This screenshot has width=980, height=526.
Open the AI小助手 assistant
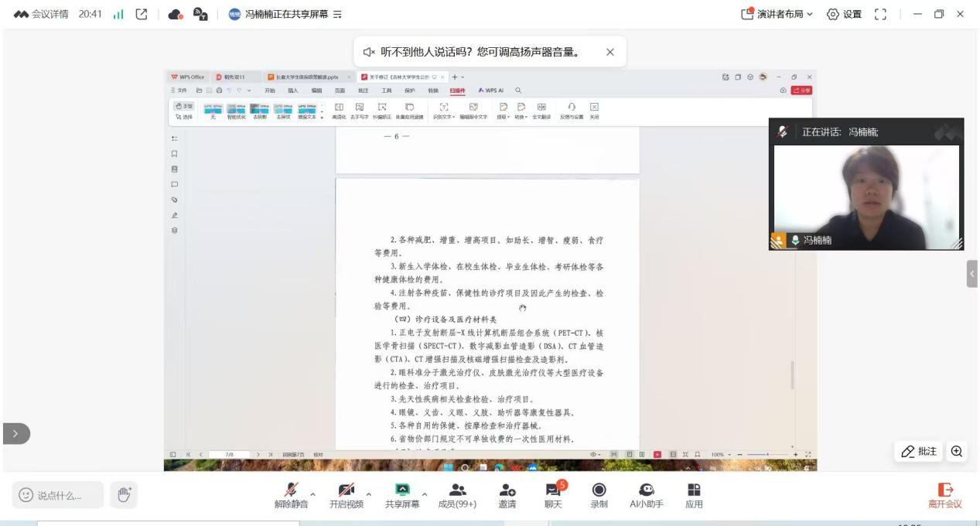click(646, 494)
